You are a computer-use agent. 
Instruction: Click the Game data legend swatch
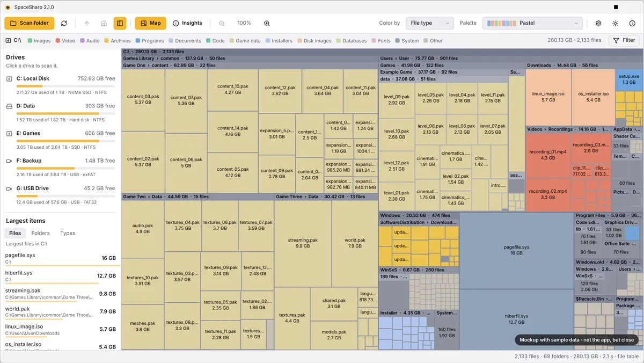pos(232,41)
